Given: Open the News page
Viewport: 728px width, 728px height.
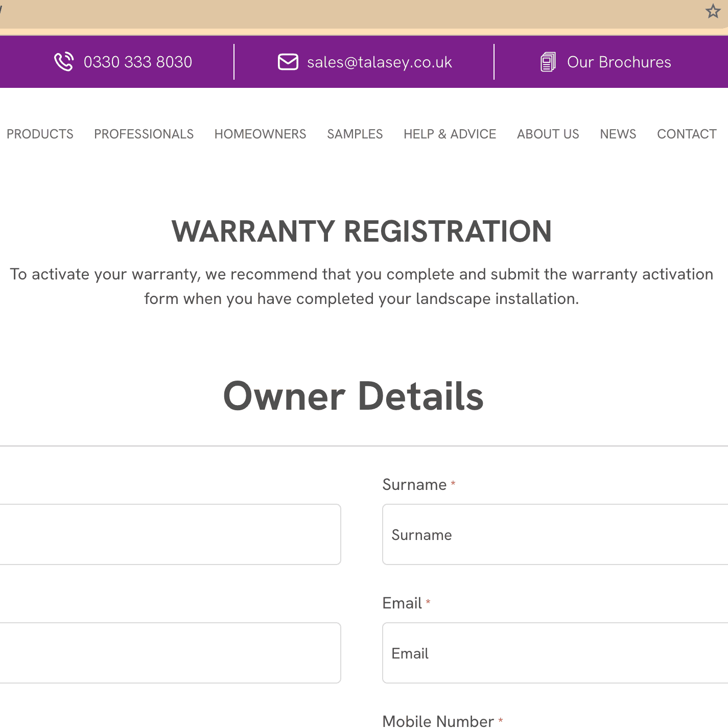Looking at the screenshot, I should (618, 134).
